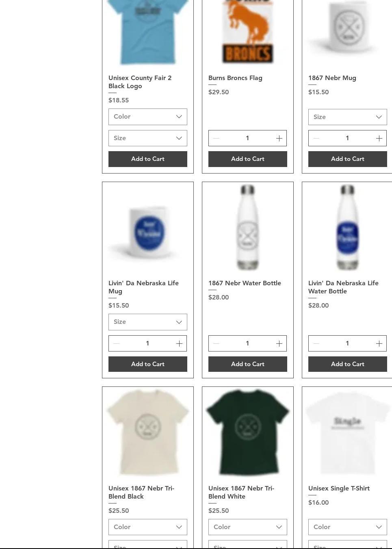
Task: Increase quantity for Burns Broncs Flag
Action: (279, 138)
